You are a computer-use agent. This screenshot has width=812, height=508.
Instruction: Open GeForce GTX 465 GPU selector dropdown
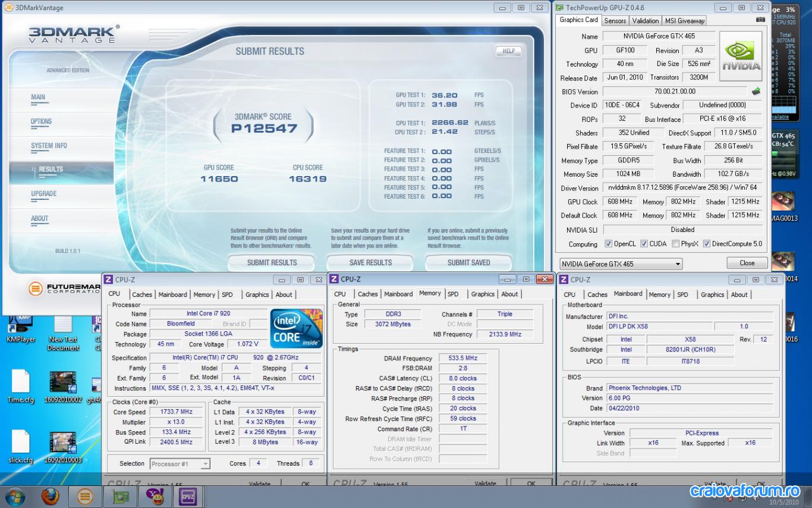click(x=621, y=264)
